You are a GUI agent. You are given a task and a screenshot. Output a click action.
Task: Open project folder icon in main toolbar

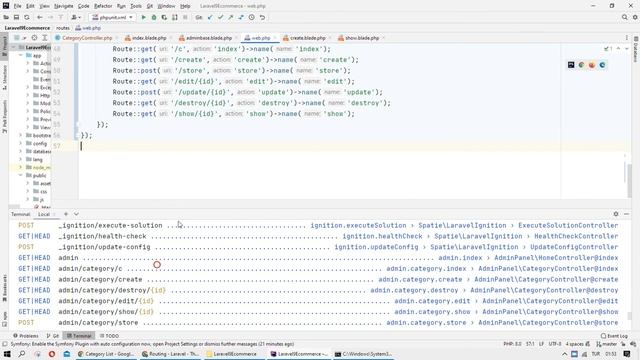[6, 18]
